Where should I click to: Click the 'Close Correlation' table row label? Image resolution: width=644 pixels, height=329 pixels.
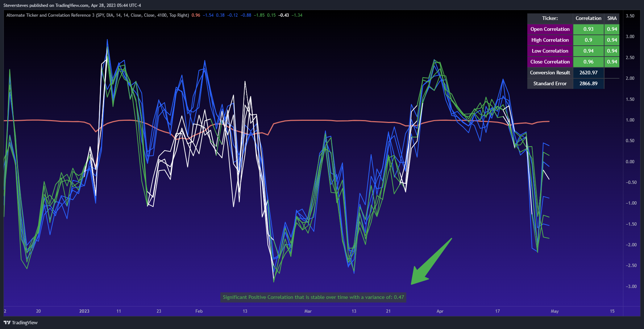click(550, 62)
